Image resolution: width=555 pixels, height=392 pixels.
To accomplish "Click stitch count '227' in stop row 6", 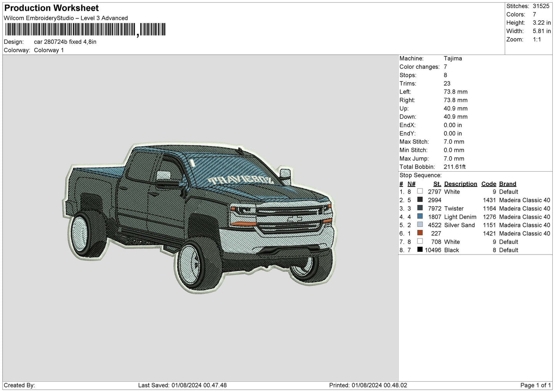I will (x=436, y=233).
